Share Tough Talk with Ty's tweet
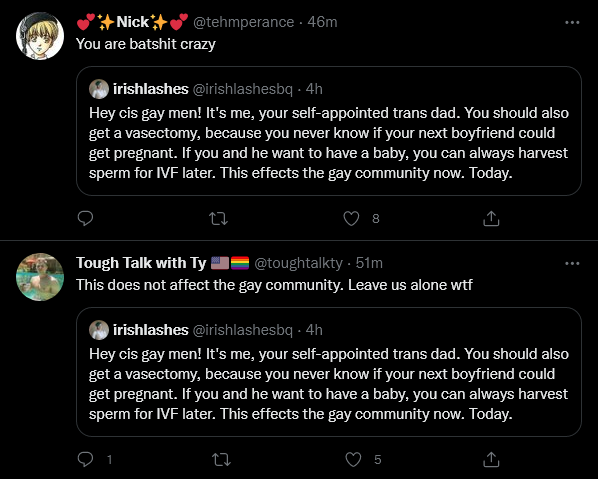 point(491,460)
